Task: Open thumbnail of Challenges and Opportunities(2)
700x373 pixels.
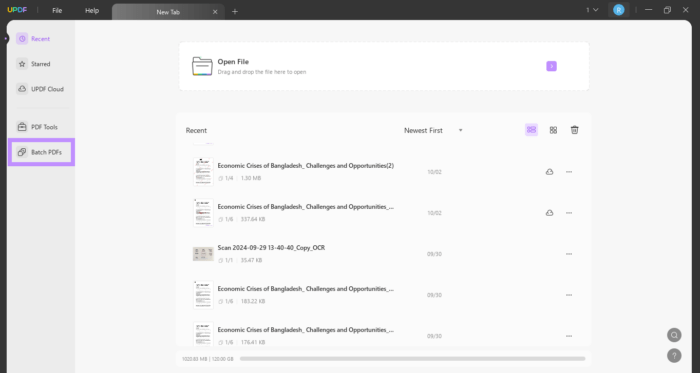Action: (x=203, y=172)
